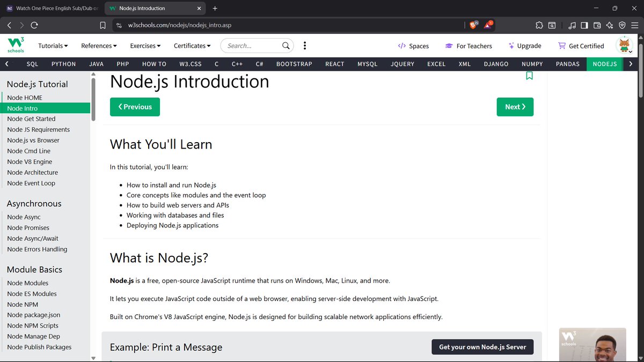Image resolution: width=644 pixels, height=362 pixels.
Task: Open the Brave Wallet icon
Action: pyautogui.click(x=597, y=25)
